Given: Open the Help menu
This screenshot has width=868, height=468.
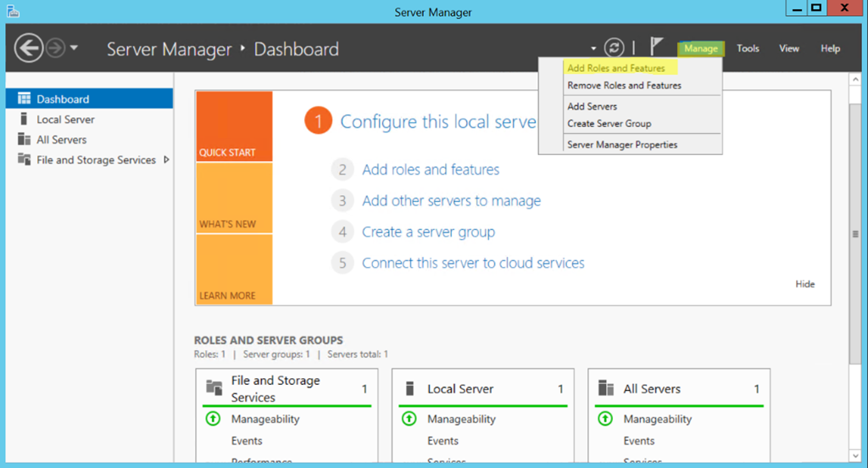Looking at the screenshot, I should coord(831,48).
